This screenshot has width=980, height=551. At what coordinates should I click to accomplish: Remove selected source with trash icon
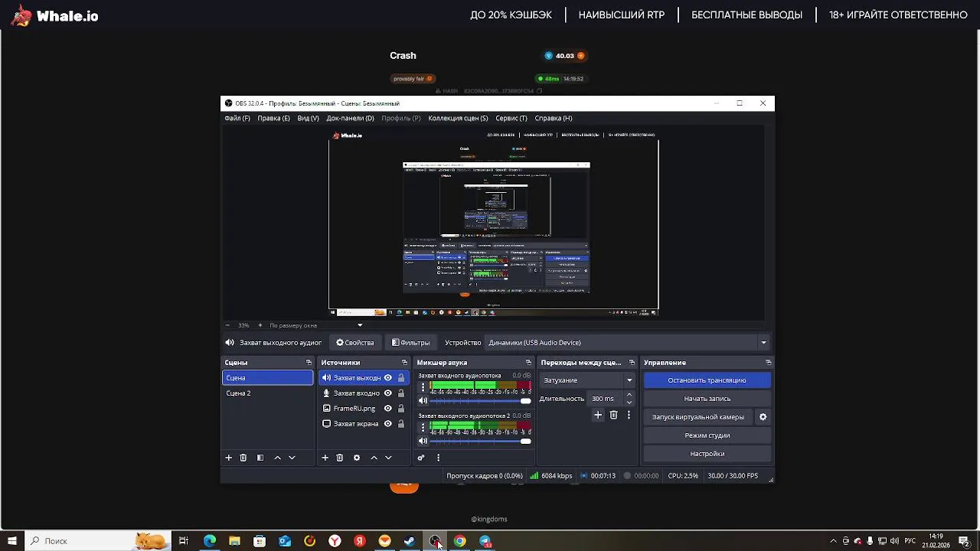340,458
